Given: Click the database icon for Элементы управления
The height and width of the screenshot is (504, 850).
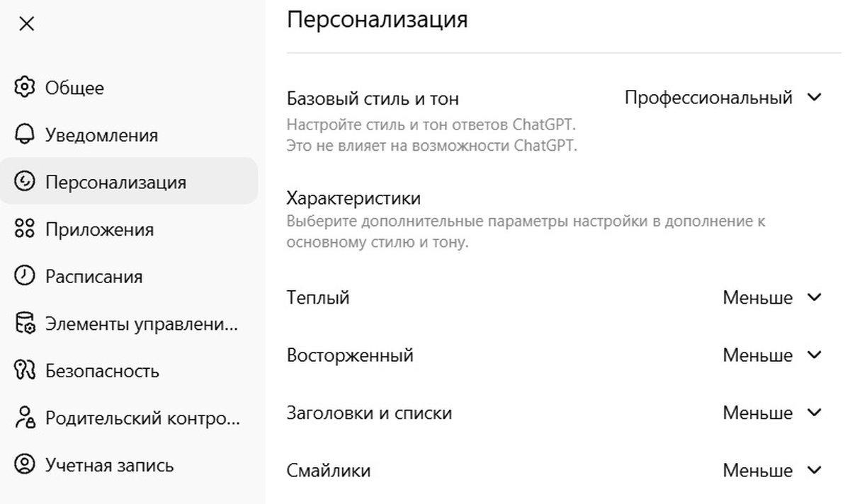Looking at the screenshot, I should pyautogui.click(x=25, y=323).
